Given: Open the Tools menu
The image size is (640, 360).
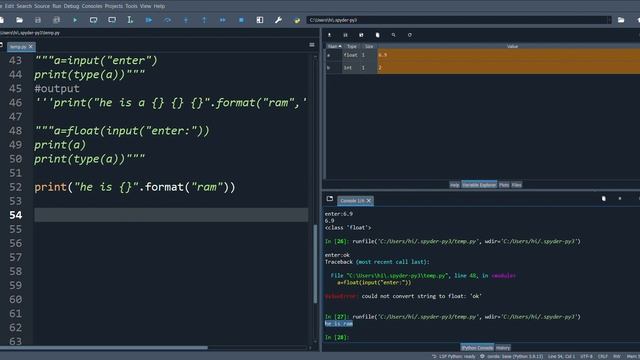Looking at the screenshot, I should click(131, 6).
